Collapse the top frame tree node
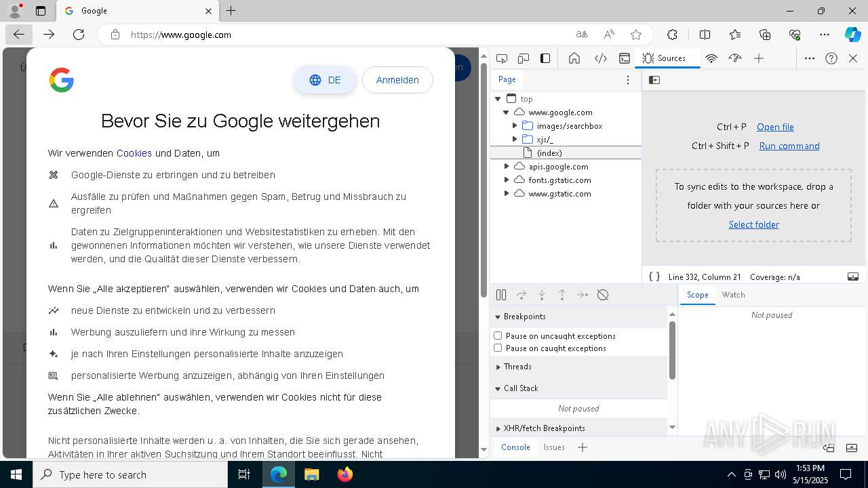 498,99
